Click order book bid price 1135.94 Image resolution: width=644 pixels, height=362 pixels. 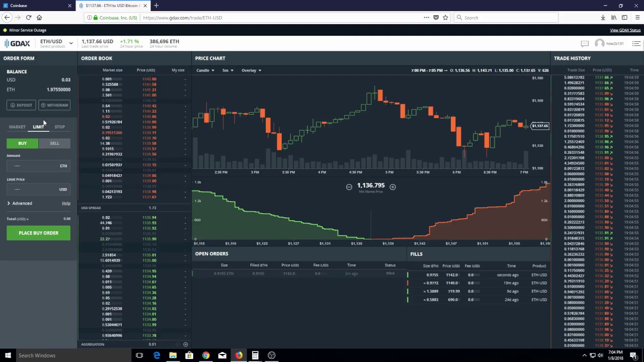click(149, 218)
